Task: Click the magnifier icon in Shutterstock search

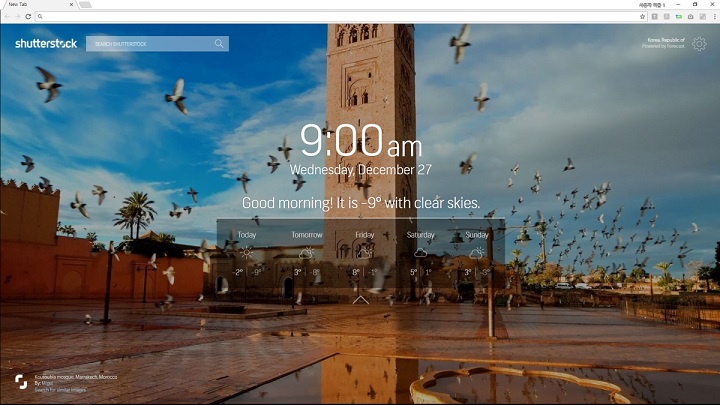Action: click(x=219, y=44)
